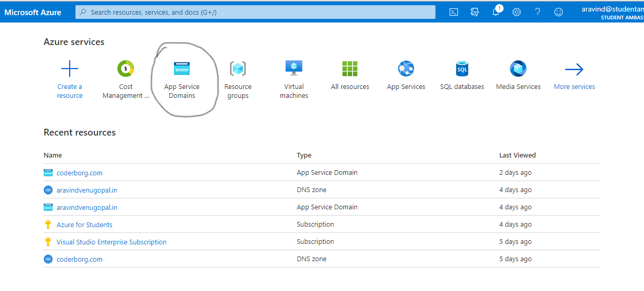
Task: Click the key icon beside Azure for Students
Action: (x=48, y=225)
